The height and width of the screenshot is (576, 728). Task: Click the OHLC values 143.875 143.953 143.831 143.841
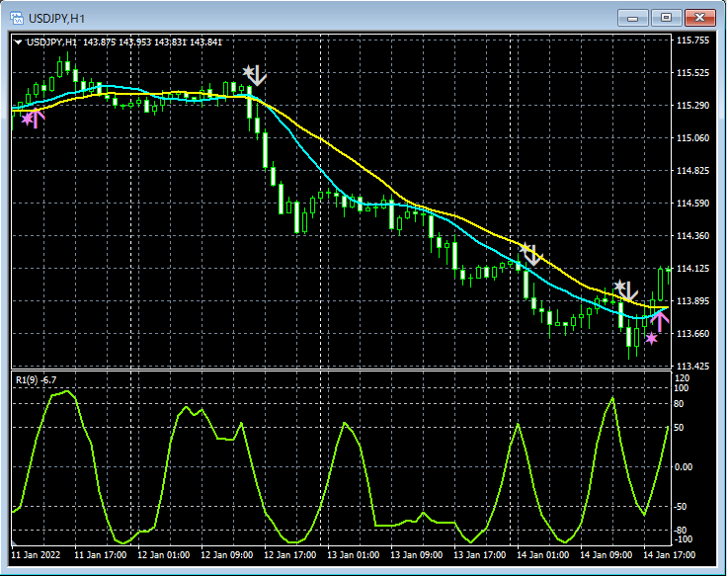[x=152, y=42]
